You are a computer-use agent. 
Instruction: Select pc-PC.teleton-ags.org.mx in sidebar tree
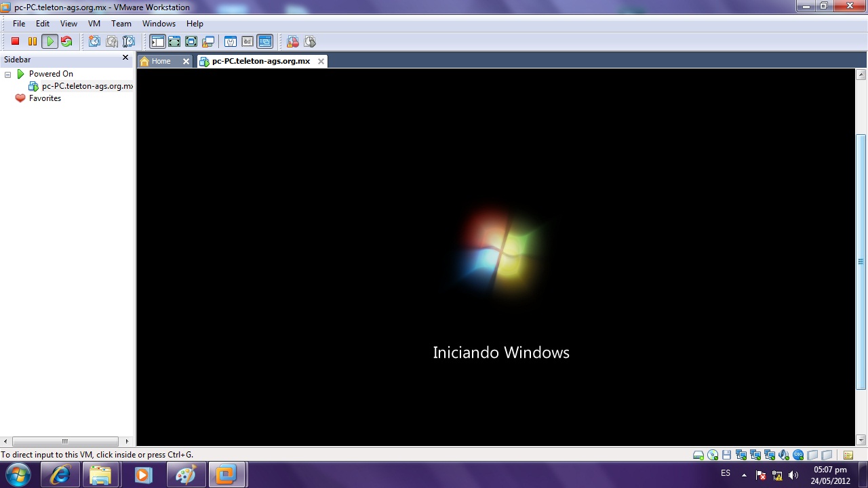pos(87,86)
